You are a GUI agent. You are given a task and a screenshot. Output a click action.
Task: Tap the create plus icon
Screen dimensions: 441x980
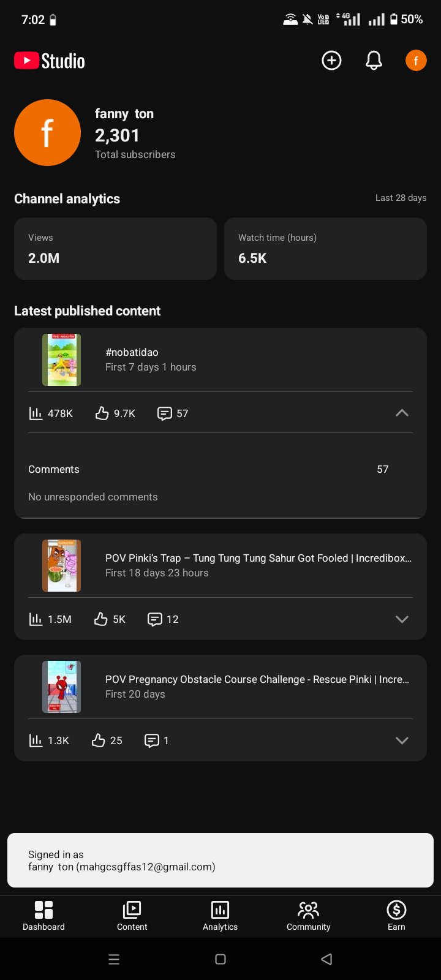(331, 61)
